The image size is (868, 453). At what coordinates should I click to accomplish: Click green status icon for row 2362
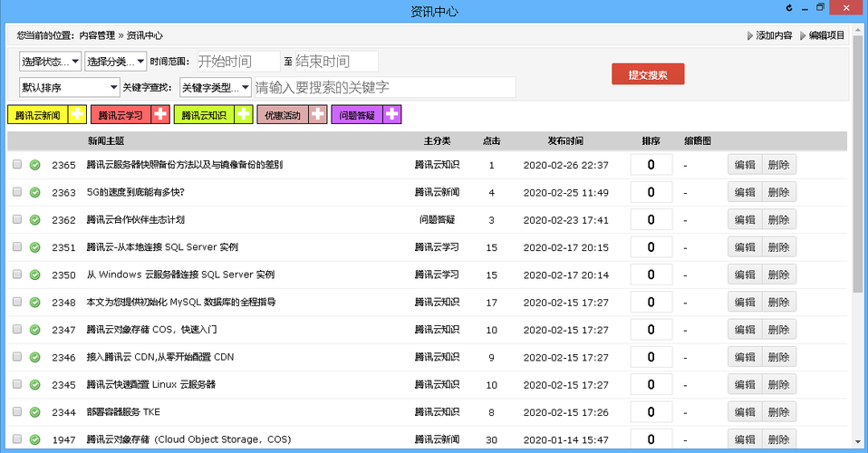34,220
